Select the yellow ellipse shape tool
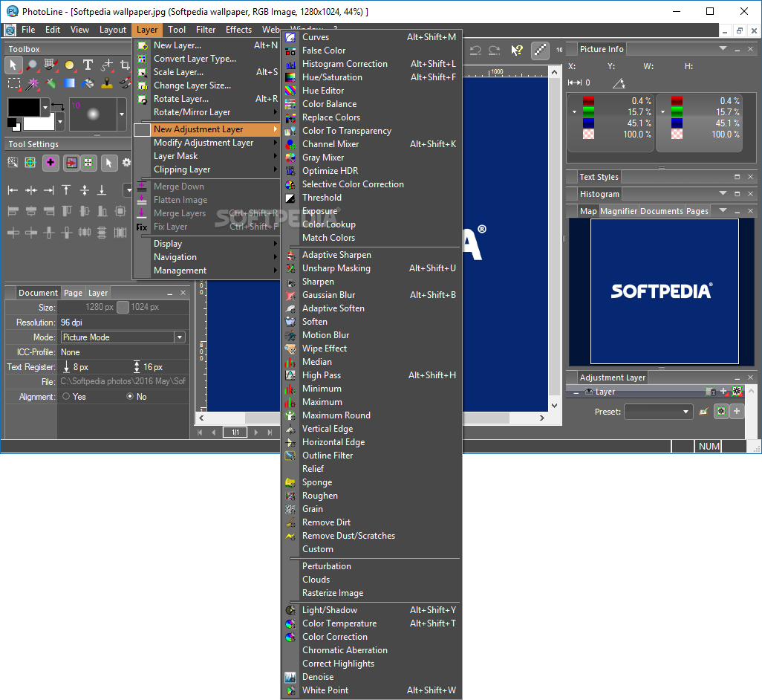The width and height of the screenshot is (762, 700). pyautogui.click(x=70, y=65)
